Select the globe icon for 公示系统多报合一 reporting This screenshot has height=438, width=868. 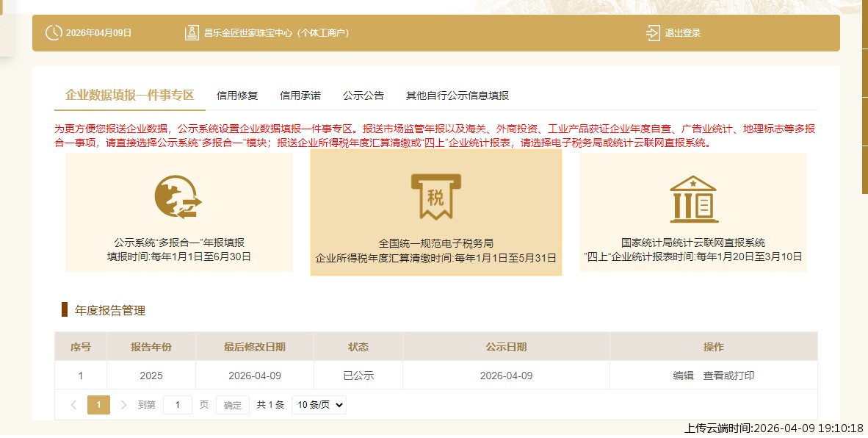click(x=178, y=195)
